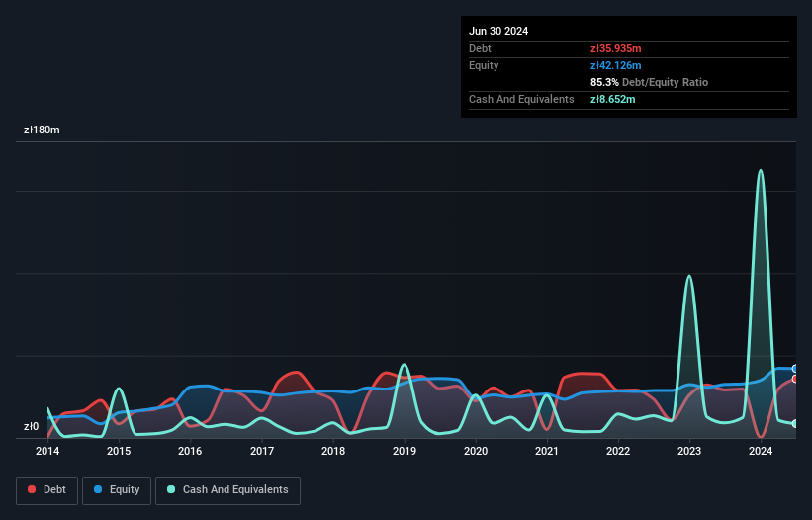
Task: Select the teal Cash endpoint marker on chart
Action: click(x=795, y=424)
